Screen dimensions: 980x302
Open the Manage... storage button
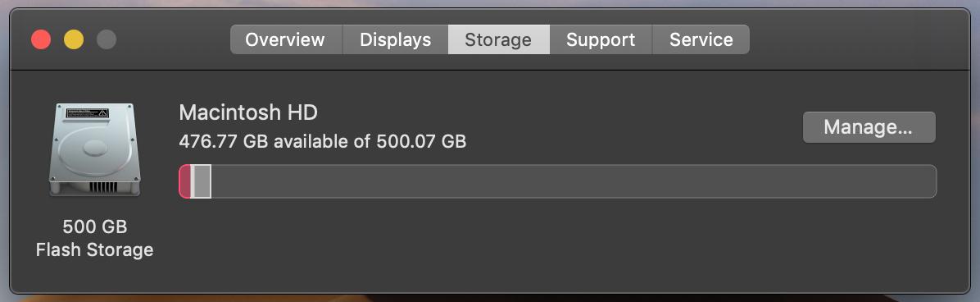click(869, 127)
